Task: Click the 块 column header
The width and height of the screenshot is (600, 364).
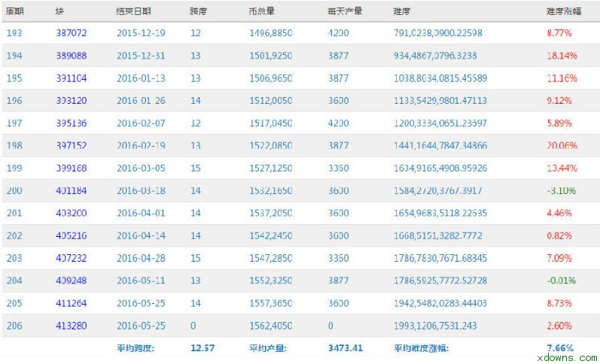Action: 59,11
